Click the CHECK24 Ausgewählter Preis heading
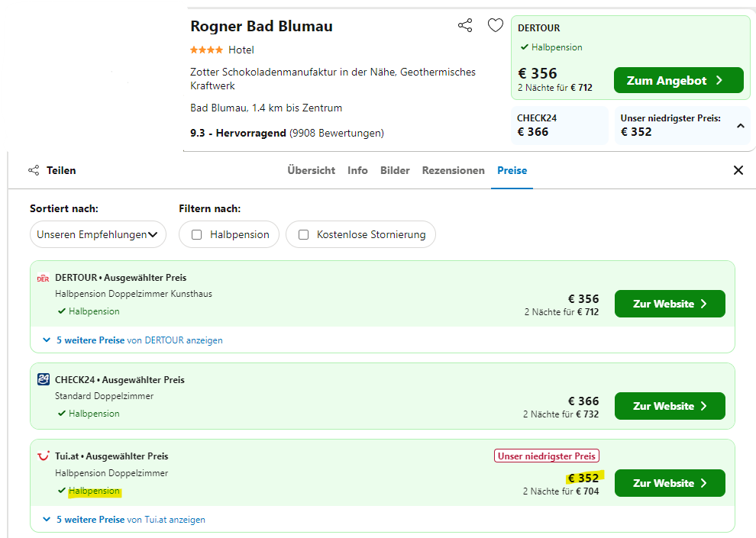The width and height of the screenshot is (756, 538). coord(120,380)
